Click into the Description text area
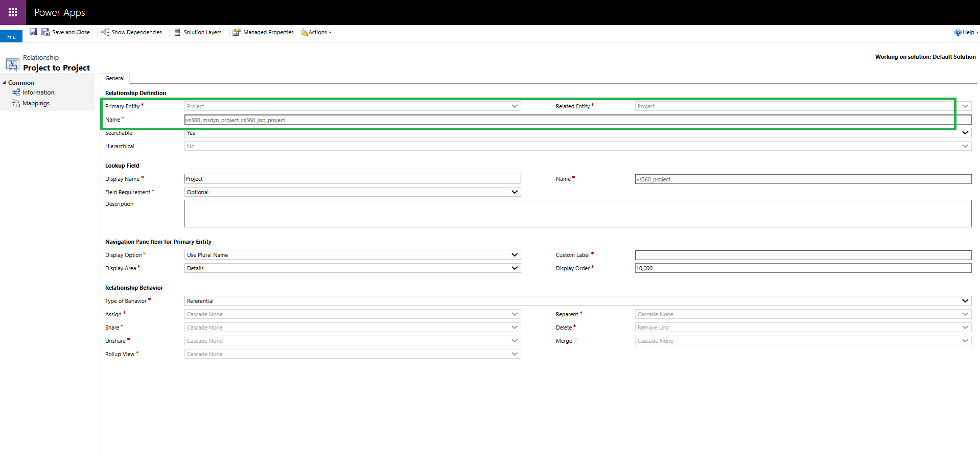The width and height of the screenshot is (980, 468). [x=578, y=214]
